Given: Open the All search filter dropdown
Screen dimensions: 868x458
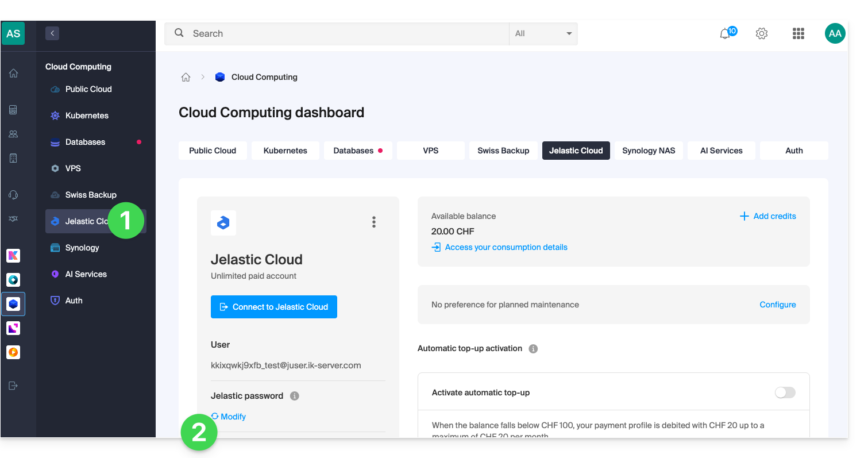Looking at the screenshot, I should (543, 33).
